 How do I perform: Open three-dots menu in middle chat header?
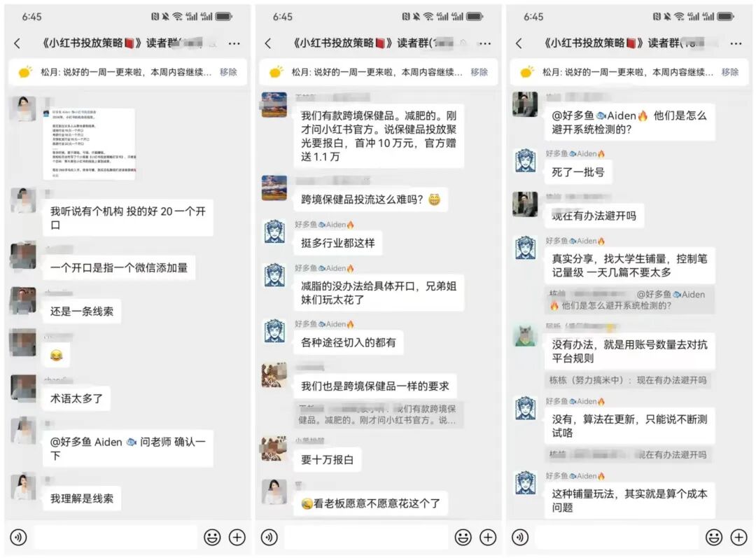click(485, 43)
